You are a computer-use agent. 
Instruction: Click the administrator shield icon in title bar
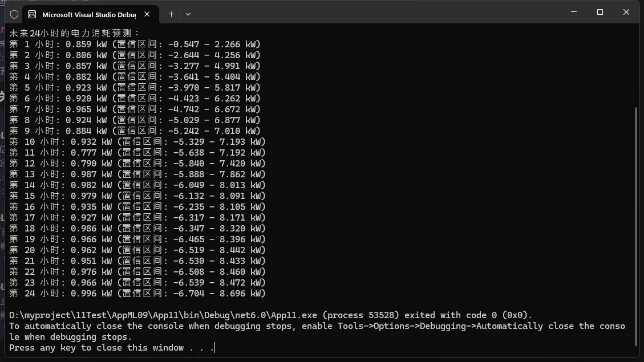pyautogui.click(x=14, y=14)
